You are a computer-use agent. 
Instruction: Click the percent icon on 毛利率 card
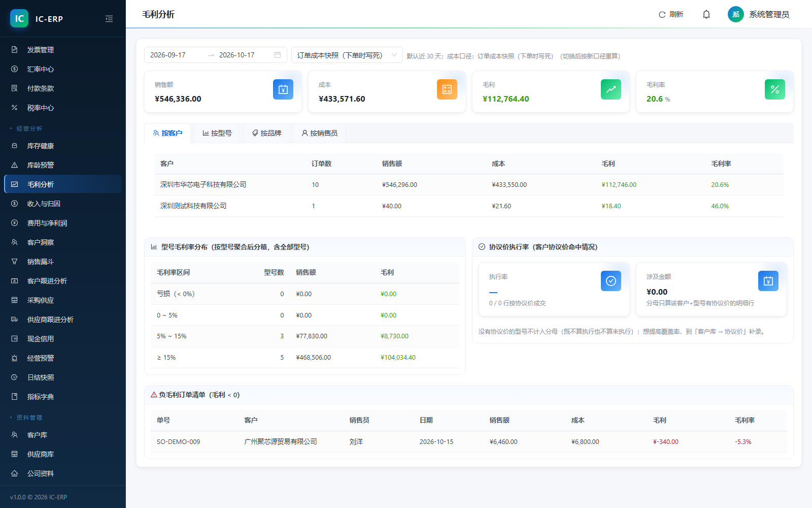pos(775,89)
